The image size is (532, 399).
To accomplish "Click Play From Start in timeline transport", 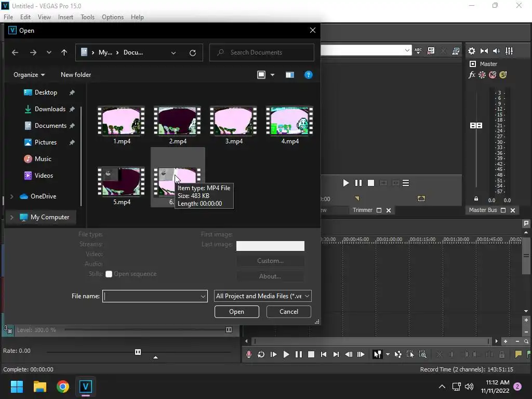I will pos(273,354).
